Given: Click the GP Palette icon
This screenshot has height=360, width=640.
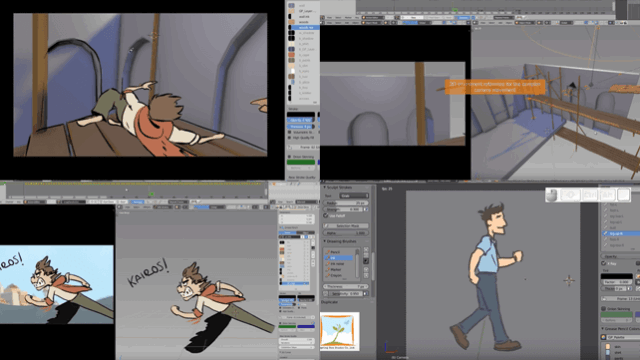Looking at the screenshot, I should (604, 337).
